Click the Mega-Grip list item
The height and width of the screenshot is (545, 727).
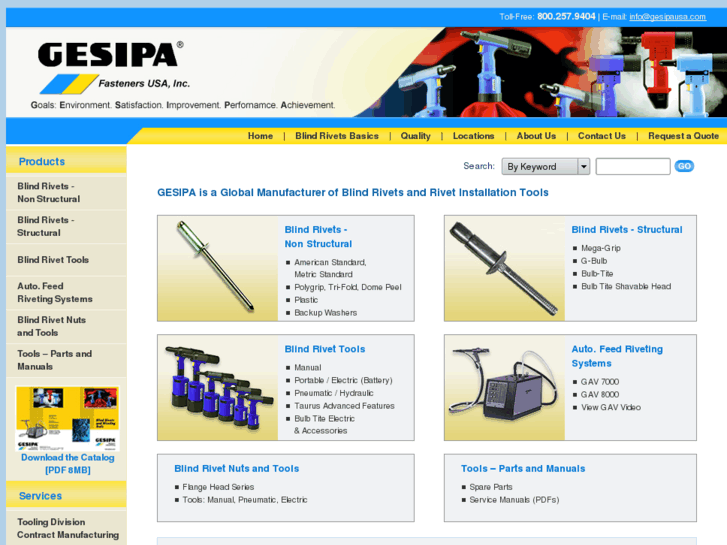[601, 248]
